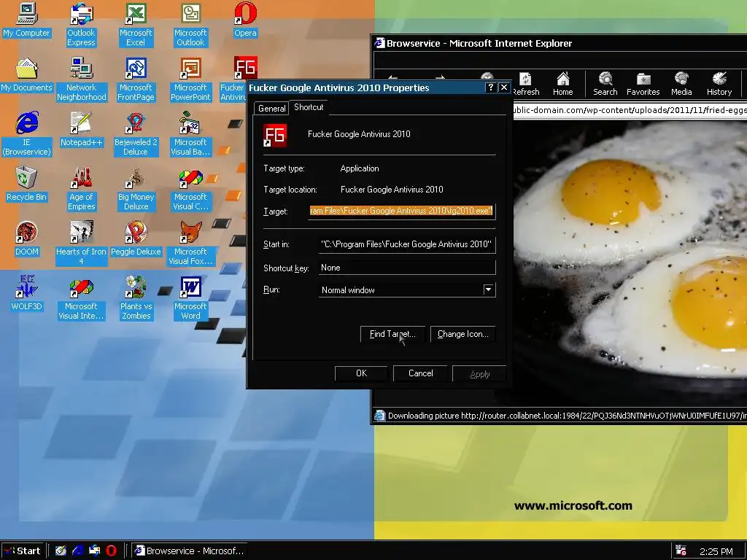
Task: Select the Notepad++ desktop shortcut
Action: pyautogui.click(x=81, y=130)
